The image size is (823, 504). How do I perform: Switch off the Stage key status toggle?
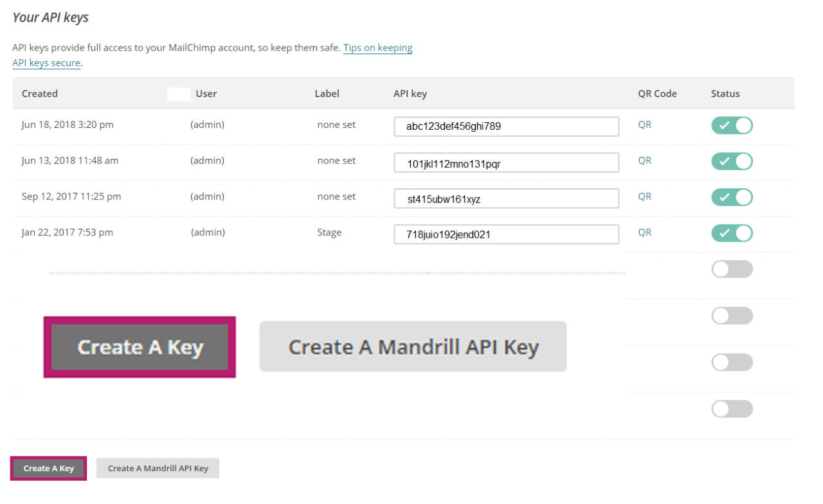[x=732, y=233]
